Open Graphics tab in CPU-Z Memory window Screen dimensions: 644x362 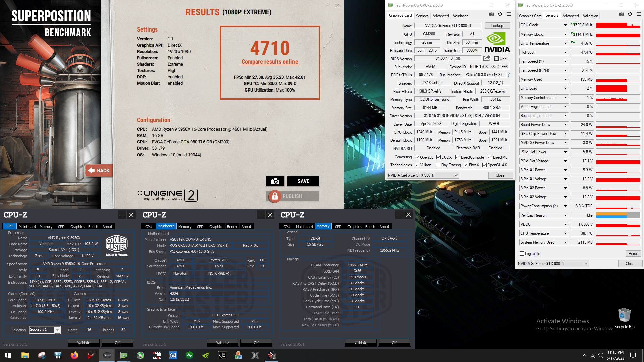355,227
